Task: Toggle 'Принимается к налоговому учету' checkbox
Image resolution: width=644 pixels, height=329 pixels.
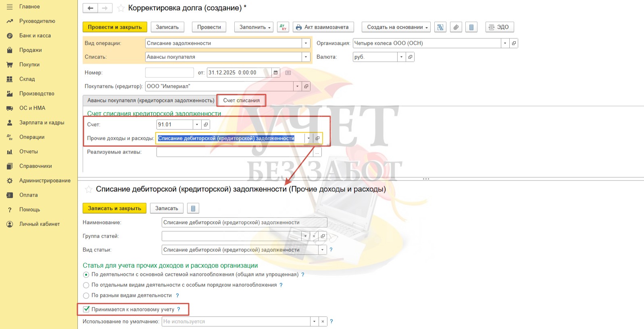Action: (86, 309)
